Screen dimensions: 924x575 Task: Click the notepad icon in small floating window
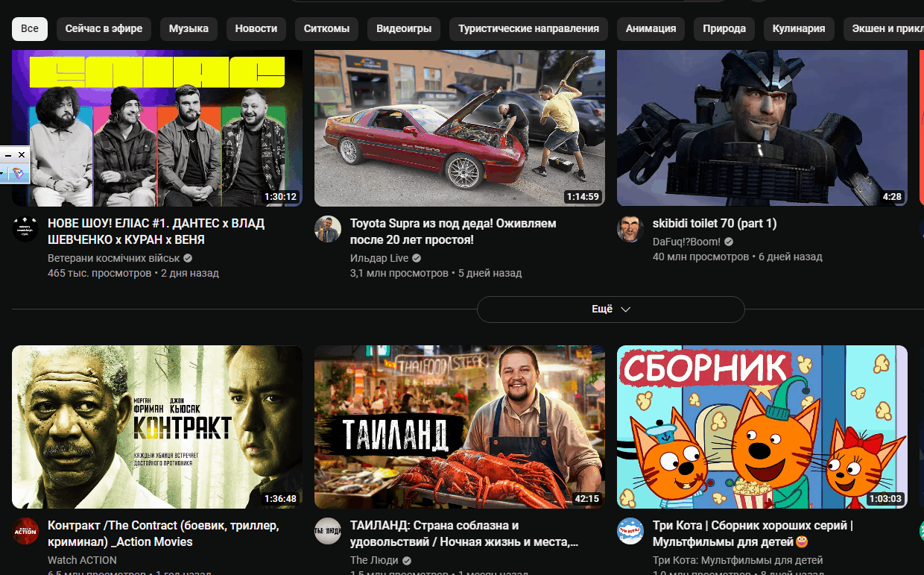pos(19,174)
